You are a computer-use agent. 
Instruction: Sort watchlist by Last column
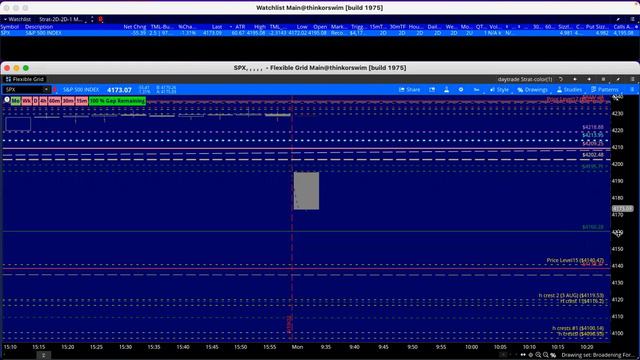coord(217,27)
